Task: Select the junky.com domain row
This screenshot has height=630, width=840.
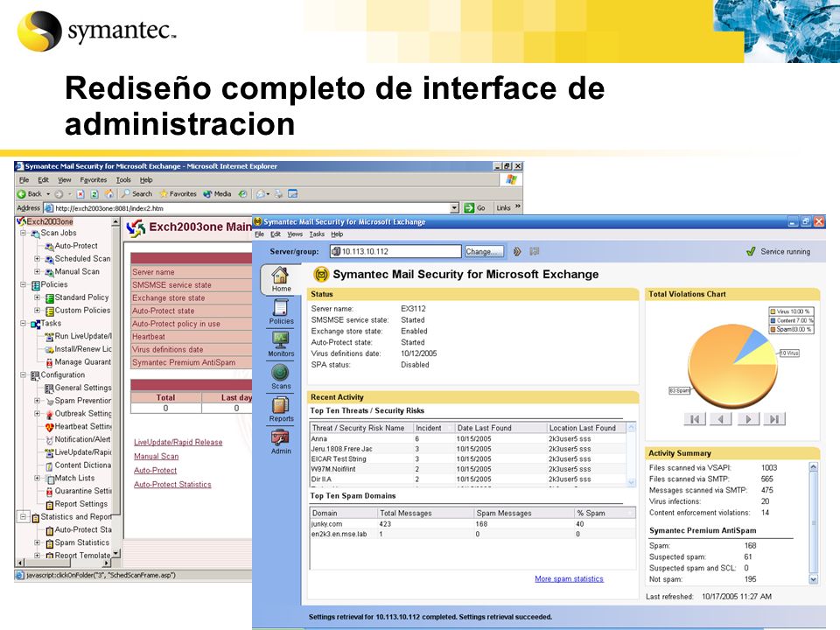Action: (472, 524)
